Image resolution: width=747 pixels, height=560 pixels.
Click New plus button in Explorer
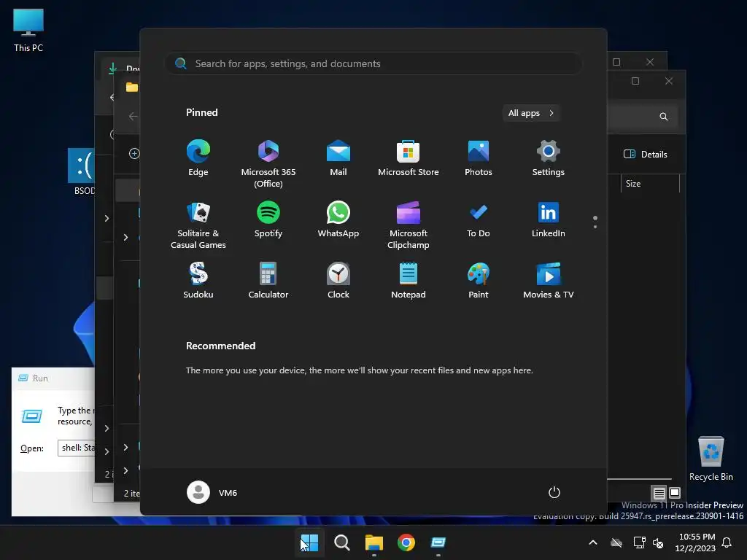(134, 153)
